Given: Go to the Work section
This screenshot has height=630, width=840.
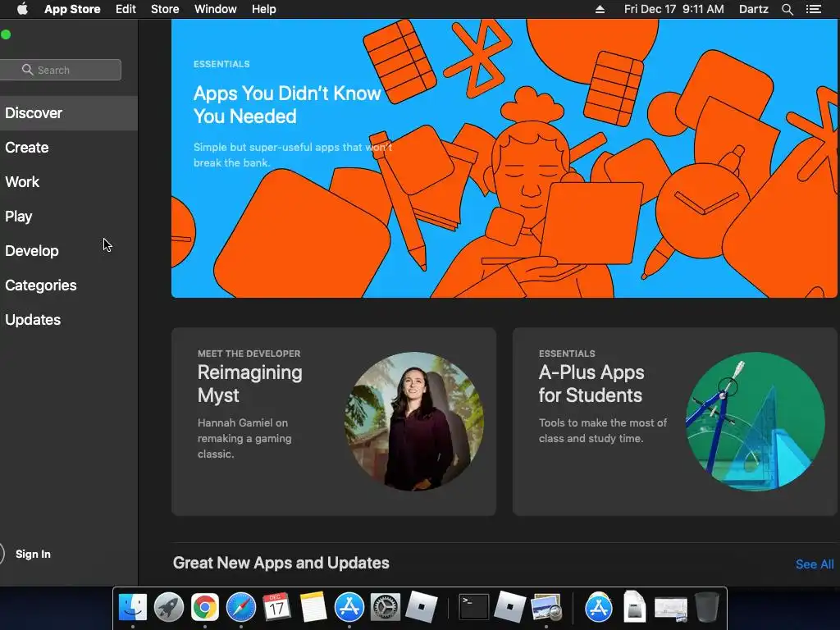Looking at the screenshot, I should point(69,181).
